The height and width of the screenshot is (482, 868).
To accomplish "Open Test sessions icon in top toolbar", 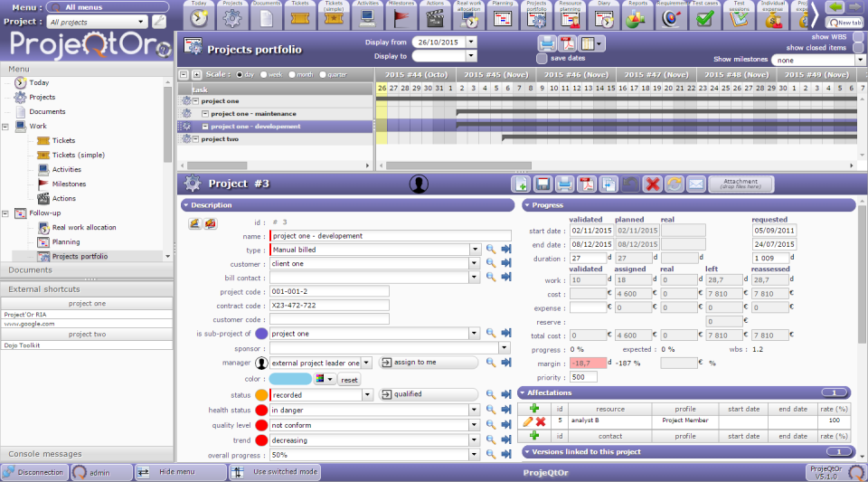I will [x=739, y=19].
